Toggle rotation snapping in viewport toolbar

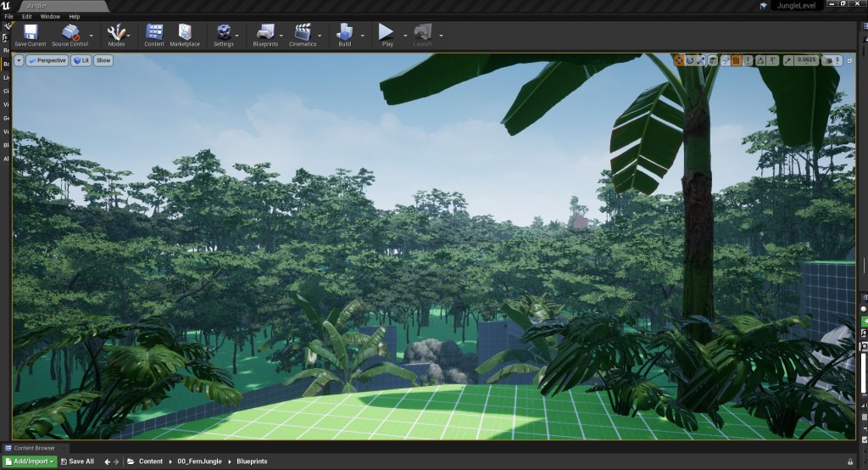click(x=759, y=60)
